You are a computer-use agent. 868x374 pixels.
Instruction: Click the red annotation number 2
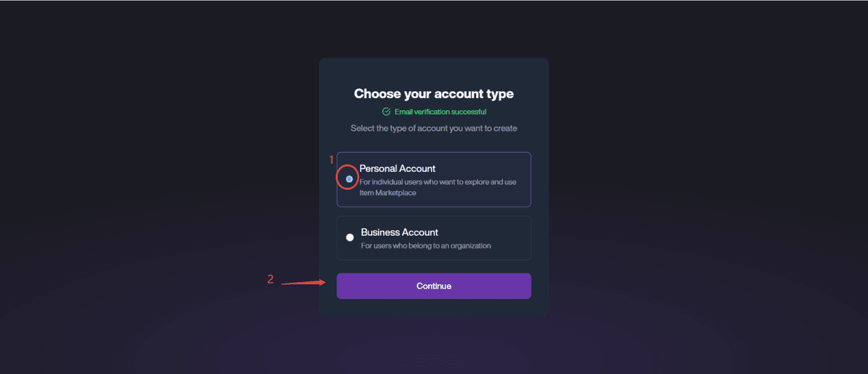click(x=271, y=279)
